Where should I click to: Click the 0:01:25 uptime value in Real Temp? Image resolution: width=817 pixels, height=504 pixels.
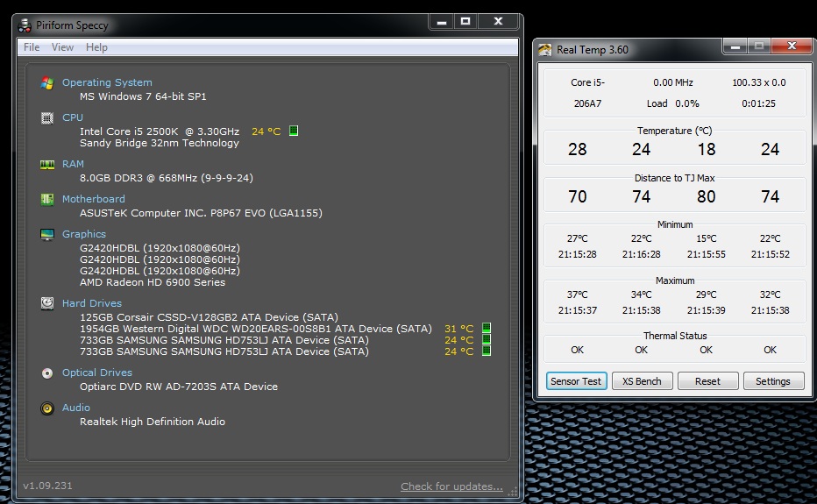(758, 103)
